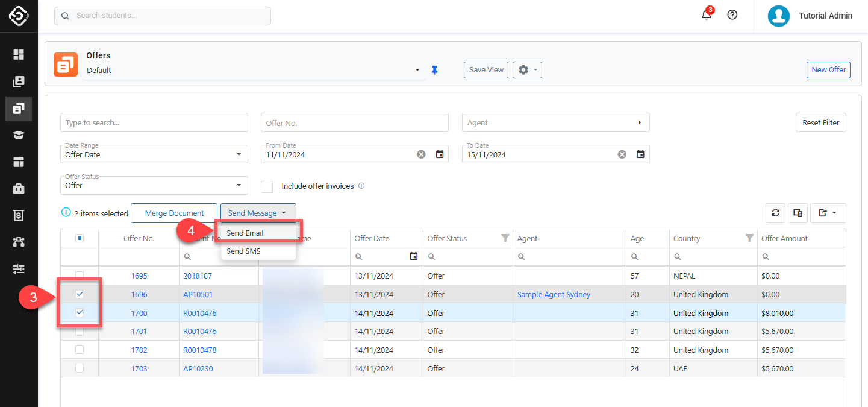Viewport: 868px width, 407px height.
Task: Click the Offer Status column filter icon
Action: coord(505,238)
